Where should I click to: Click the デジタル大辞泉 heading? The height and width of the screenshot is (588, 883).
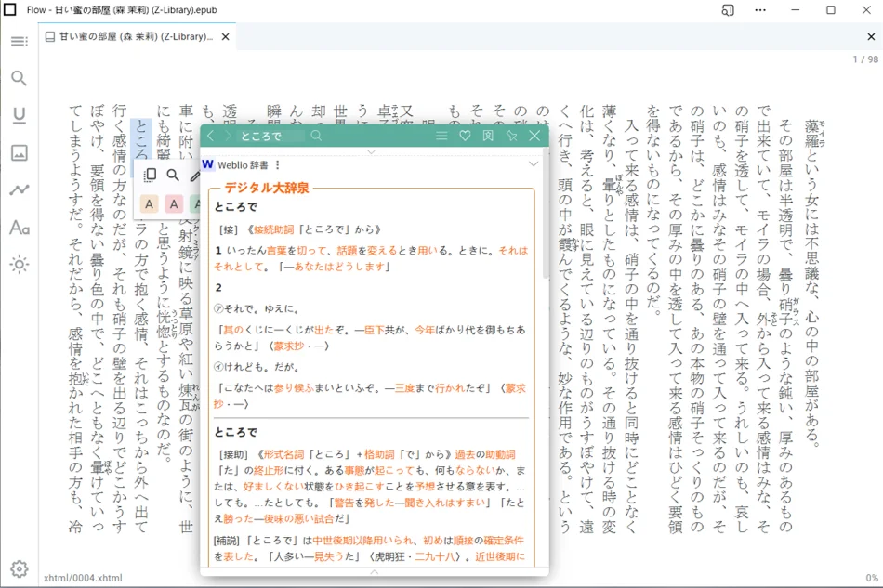point(267,188)
